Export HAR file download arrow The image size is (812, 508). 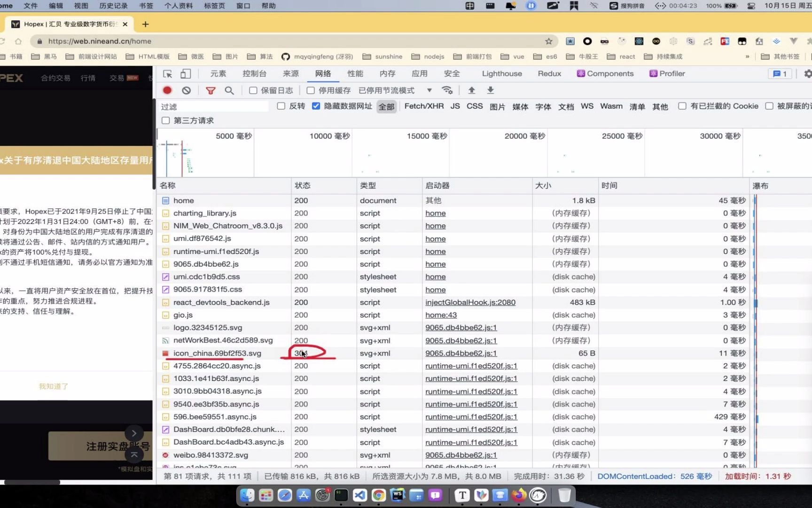coord(490,90)
